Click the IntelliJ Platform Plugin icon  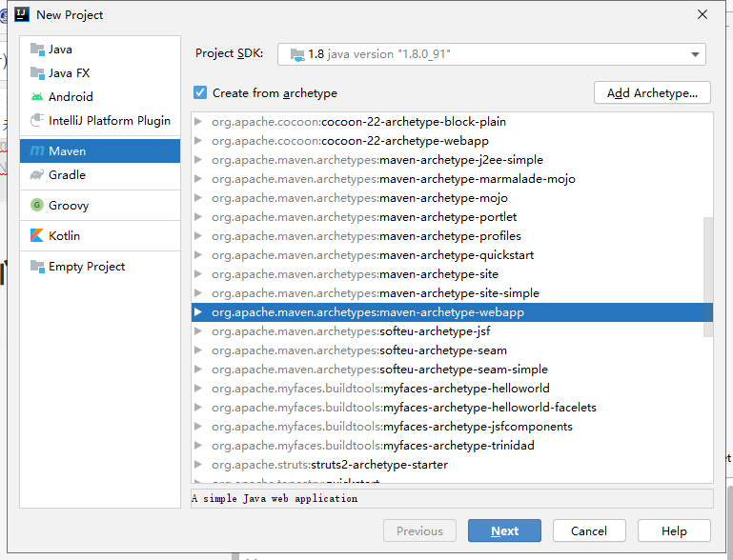(x=37, y=121)
